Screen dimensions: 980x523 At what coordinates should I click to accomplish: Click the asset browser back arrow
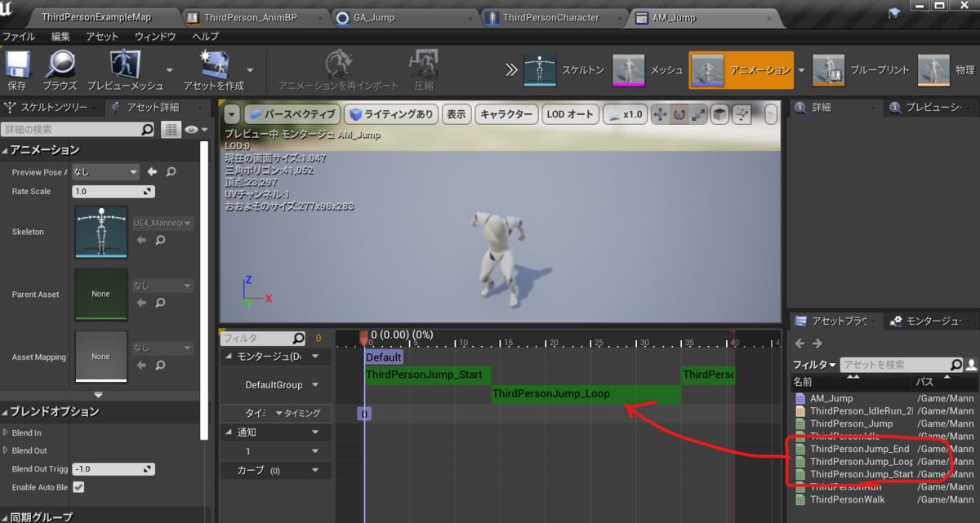pyautogui.click(x=800, y=343)
